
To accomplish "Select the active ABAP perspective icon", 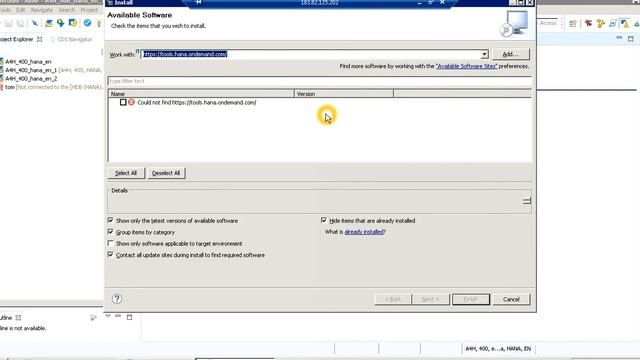I will (x=624, y=24).
